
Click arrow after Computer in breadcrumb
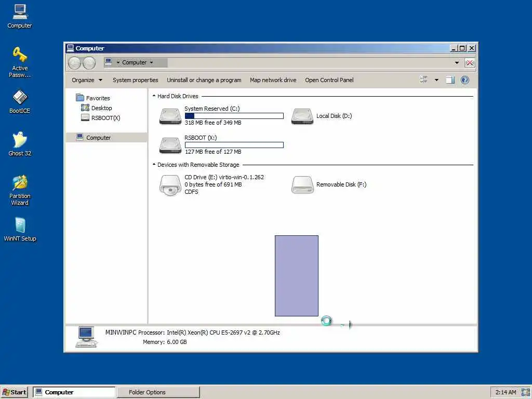pos(151,62)
